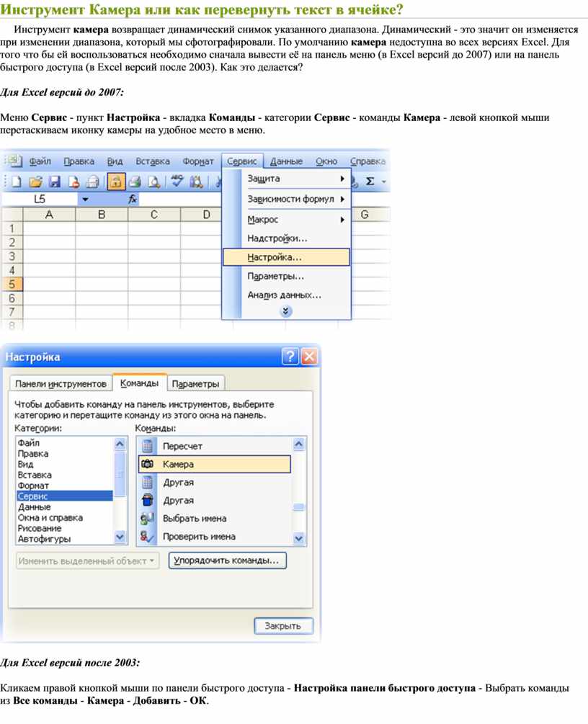Click the help question mark button in Настройка dialog
Image resolution: width=588 pixels, height=724 pixels.
(290, 357)
